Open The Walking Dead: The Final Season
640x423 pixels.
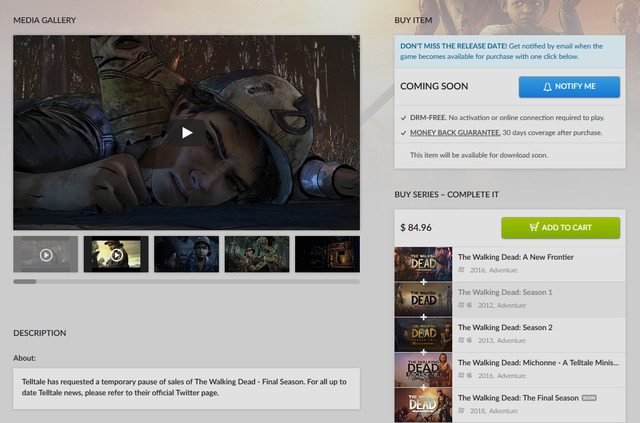pyautogui.click(x=518, y=398)
